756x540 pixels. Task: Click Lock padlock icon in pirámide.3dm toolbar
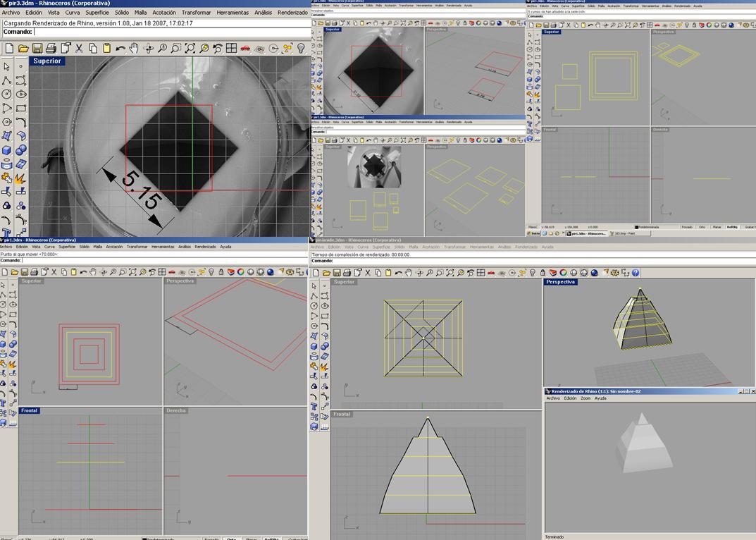pyautogui.click(x=543, y=273)
